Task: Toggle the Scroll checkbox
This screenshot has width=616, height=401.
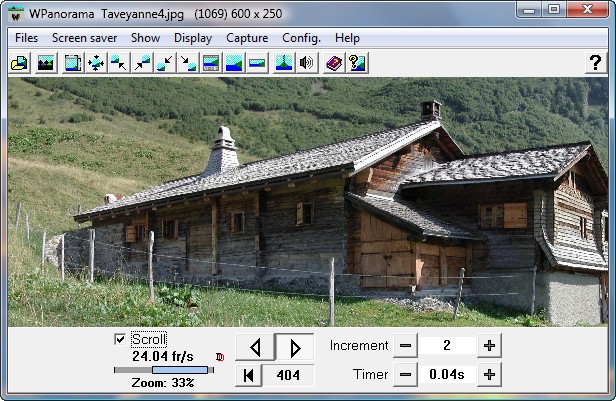Action: point(120,339)
